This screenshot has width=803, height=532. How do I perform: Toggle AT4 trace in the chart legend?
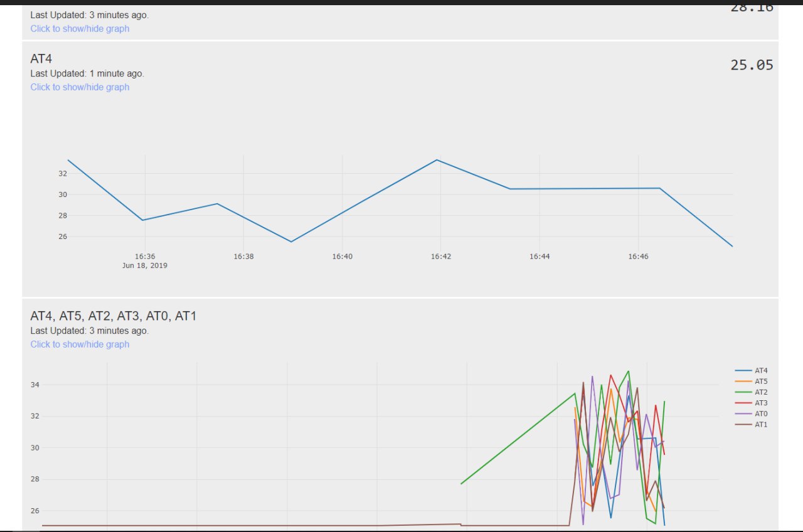pyautogui.click(x=751, y=371)
